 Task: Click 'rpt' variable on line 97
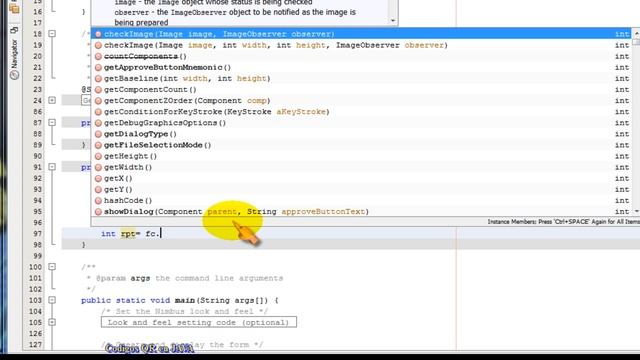128,234
